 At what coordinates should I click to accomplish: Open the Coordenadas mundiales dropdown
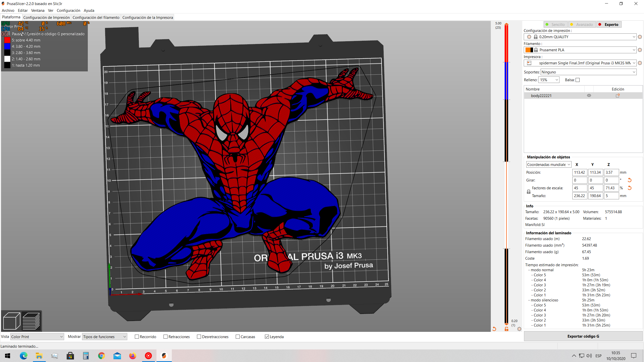coord(549,165)
